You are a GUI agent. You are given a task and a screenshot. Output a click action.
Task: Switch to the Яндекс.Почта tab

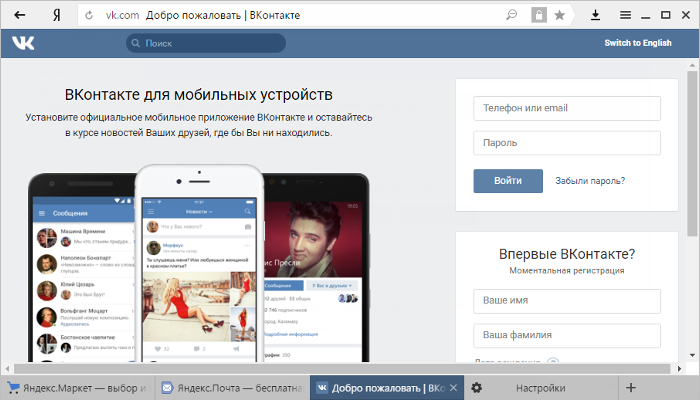(x=232, y=388)
